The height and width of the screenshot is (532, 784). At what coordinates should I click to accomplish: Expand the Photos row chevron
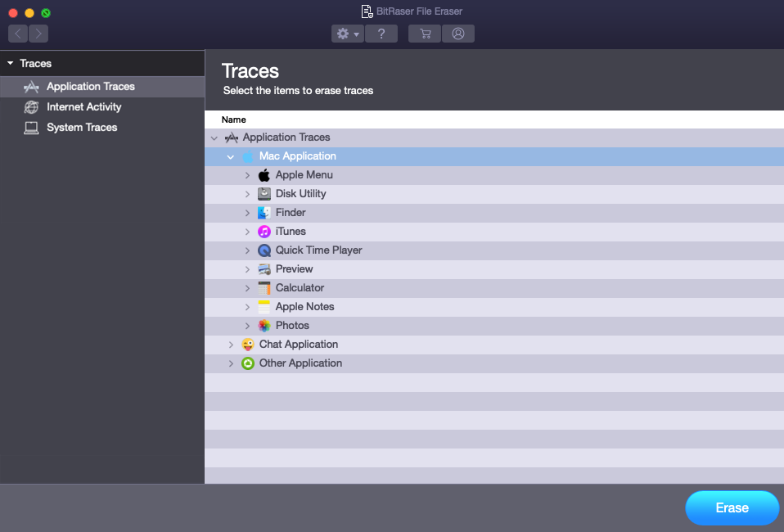pyautogui.click(x=247, y=326)
